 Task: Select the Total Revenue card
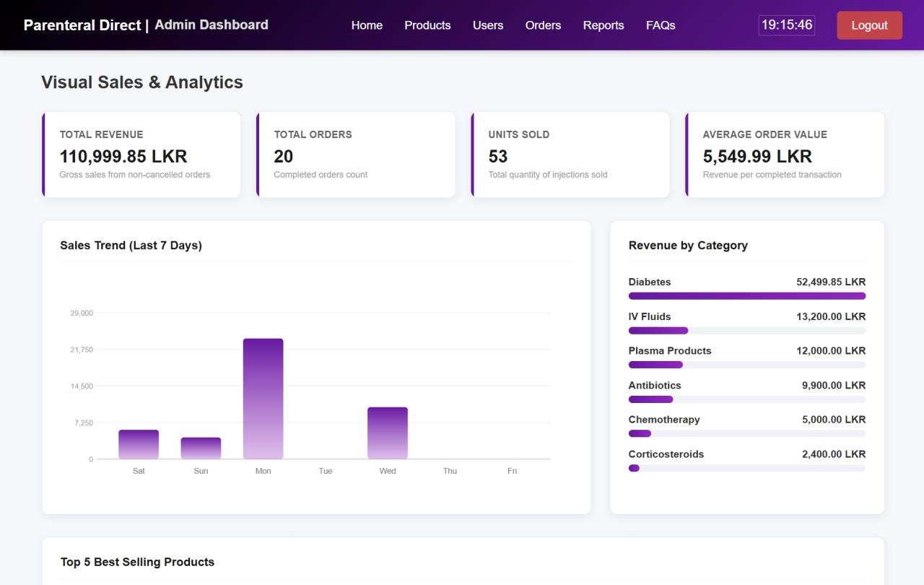point(141,155)
